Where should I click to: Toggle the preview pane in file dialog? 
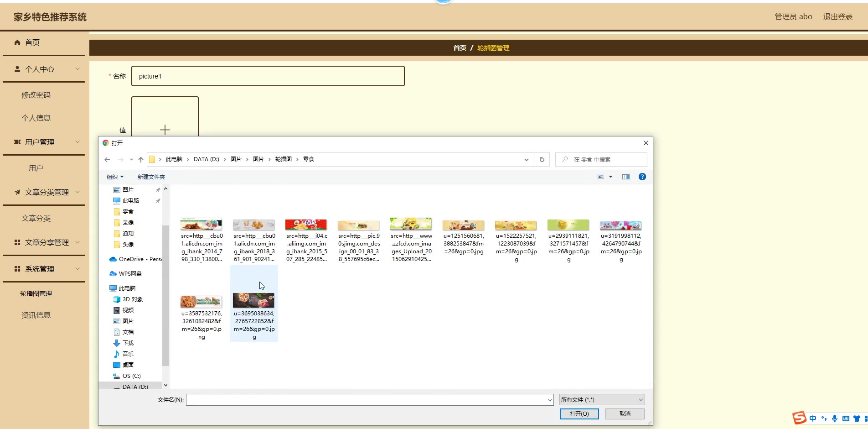click(x=626, y=177)
